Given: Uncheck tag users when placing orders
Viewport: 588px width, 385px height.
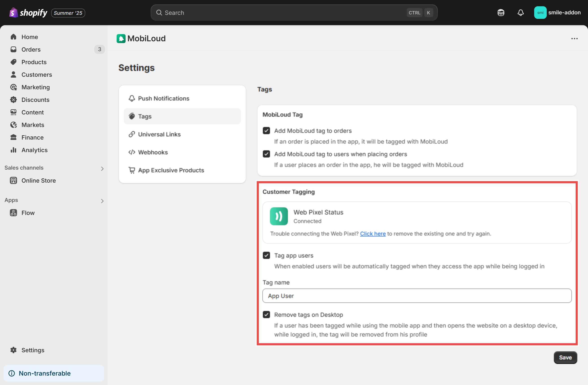Looking at the screenshot, I should coord(266,154).
